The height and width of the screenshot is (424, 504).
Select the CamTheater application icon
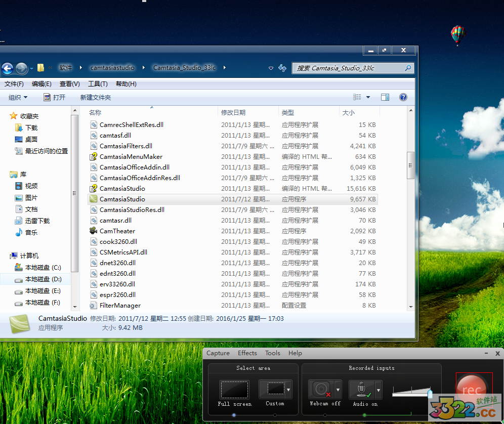[x=93, y=231]
